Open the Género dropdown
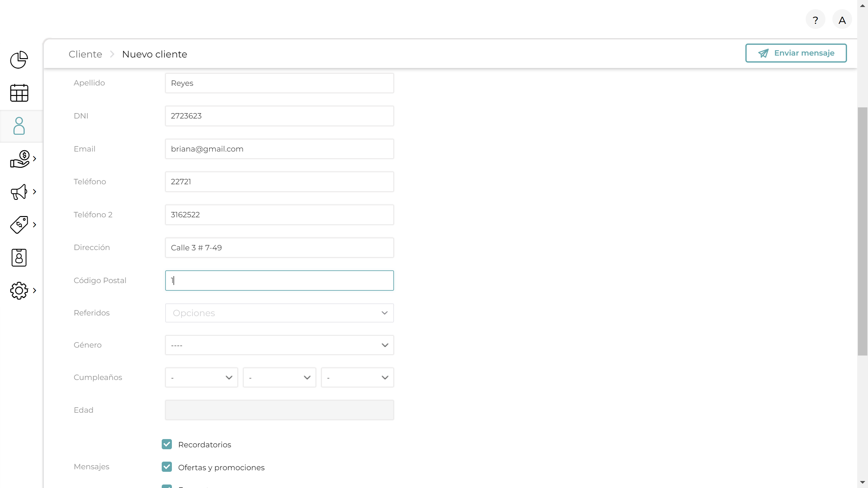 point(279,345)
